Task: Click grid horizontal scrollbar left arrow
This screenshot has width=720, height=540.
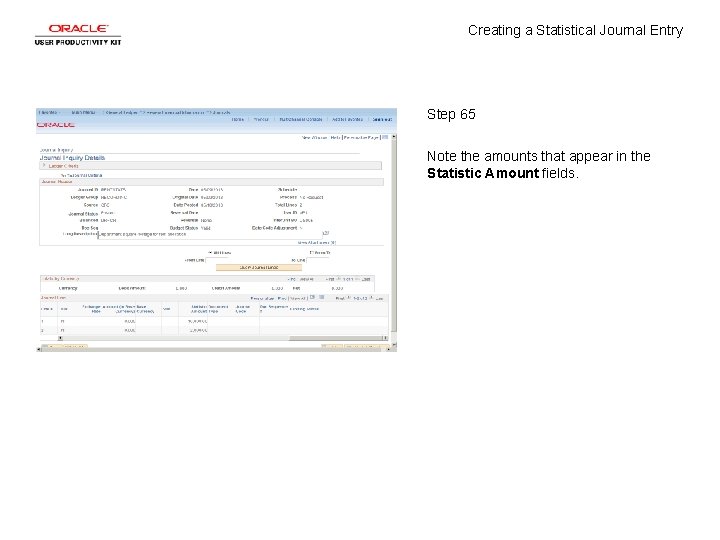Action: (x=60, y=338)
